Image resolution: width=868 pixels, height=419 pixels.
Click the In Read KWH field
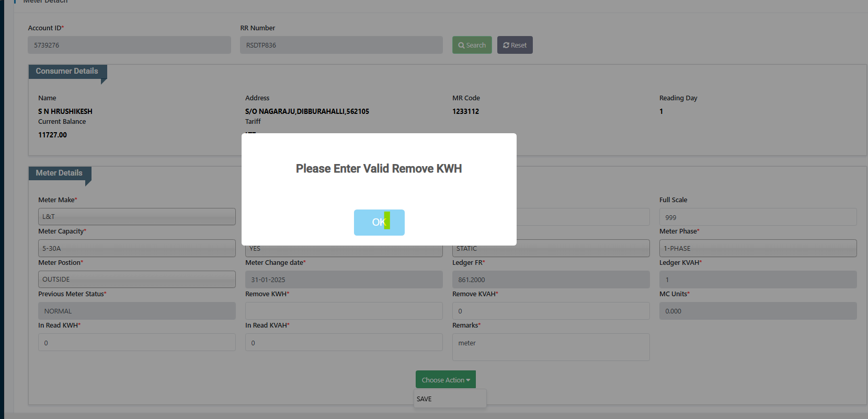click(137, 343)
